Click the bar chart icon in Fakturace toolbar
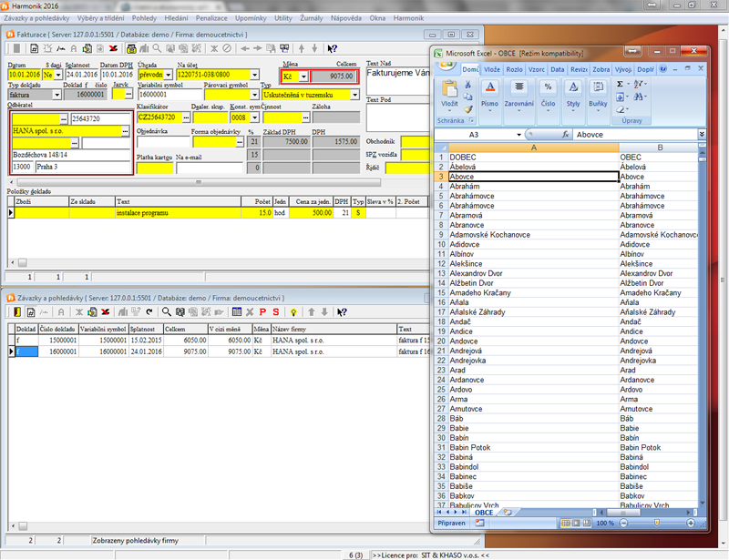This screenshot has width=729, height=560. pos(144,48)
